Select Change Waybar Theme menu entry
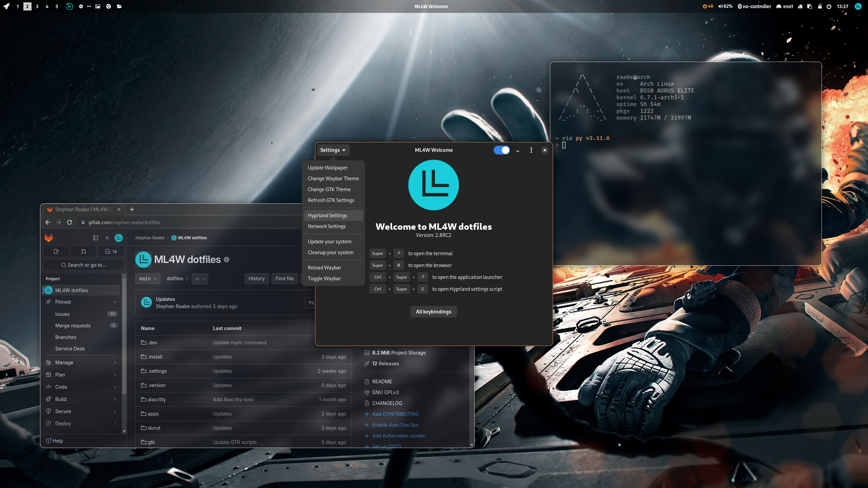The height and width of the screenshot is (488, 868). tap(333, 179)
